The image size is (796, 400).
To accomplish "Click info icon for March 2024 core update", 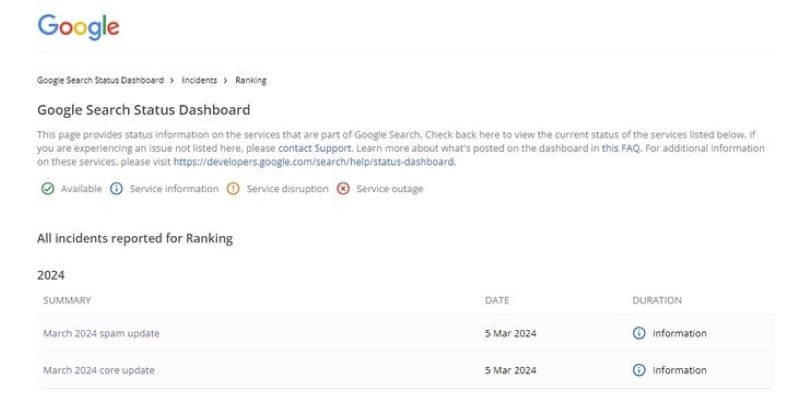I will 639,371.
